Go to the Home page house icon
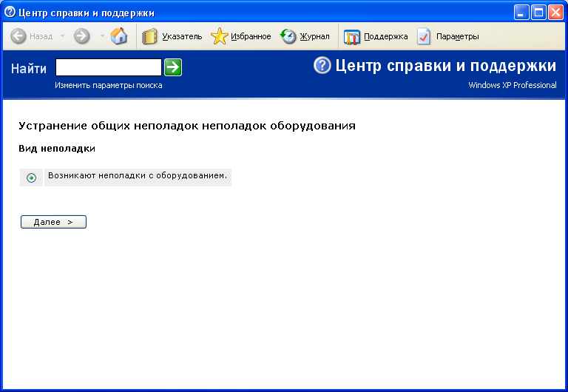Screen dimensions: 568x392 (x=119, y=36)
